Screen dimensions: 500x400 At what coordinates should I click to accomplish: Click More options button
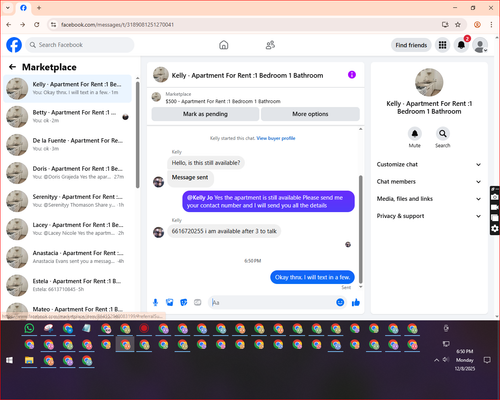click(310, 114)
